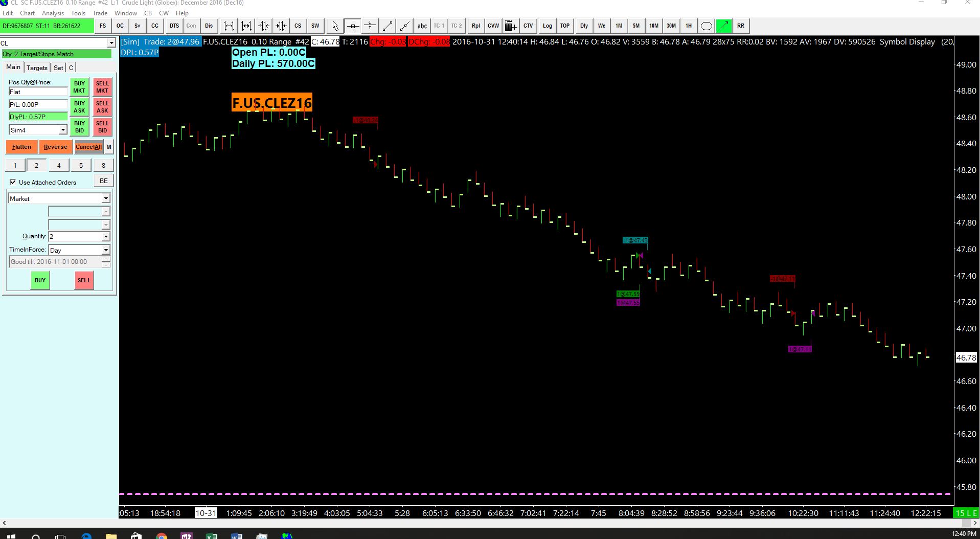980x539 pixels.
Task: Switch to the We weekly timeframe
Action: pyautogui.click(x=602, y=26)
